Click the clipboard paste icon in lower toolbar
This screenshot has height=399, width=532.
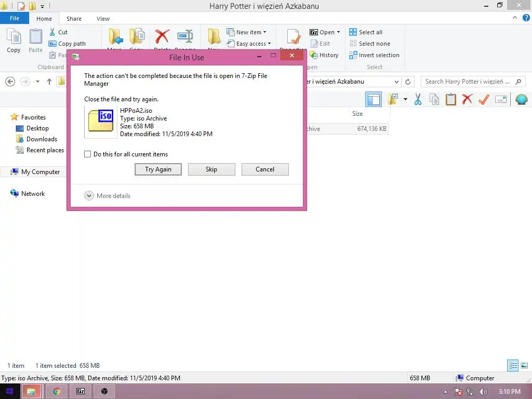[x=451, y=99]
